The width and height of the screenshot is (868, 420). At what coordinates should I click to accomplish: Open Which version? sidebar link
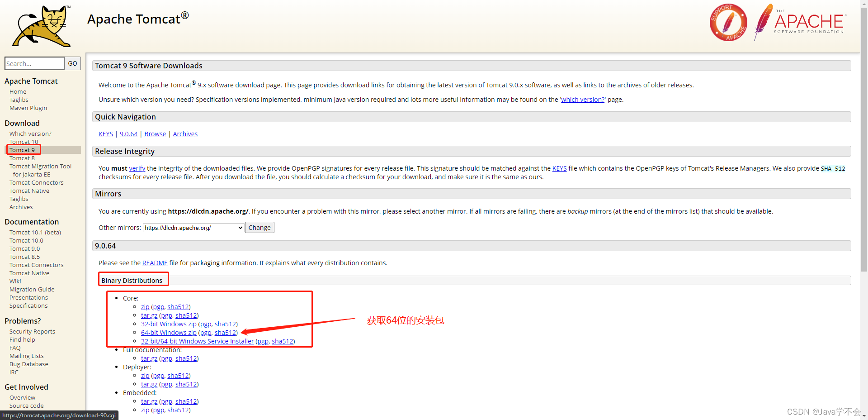click(x=30, y=134)
